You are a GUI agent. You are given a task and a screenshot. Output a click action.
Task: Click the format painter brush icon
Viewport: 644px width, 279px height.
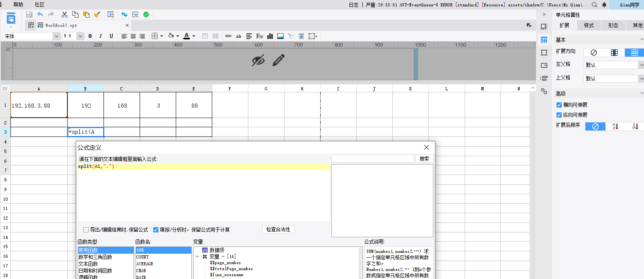pos(97,14)
